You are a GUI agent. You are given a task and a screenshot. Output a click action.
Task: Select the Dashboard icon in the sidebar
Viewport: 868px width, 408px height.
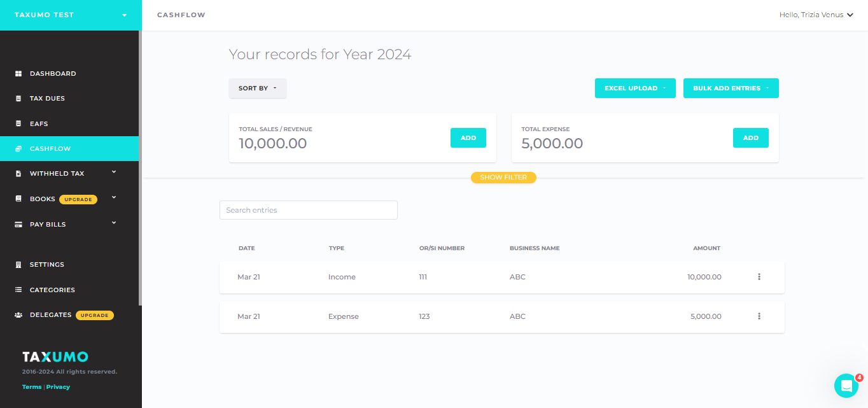[18, 73]
